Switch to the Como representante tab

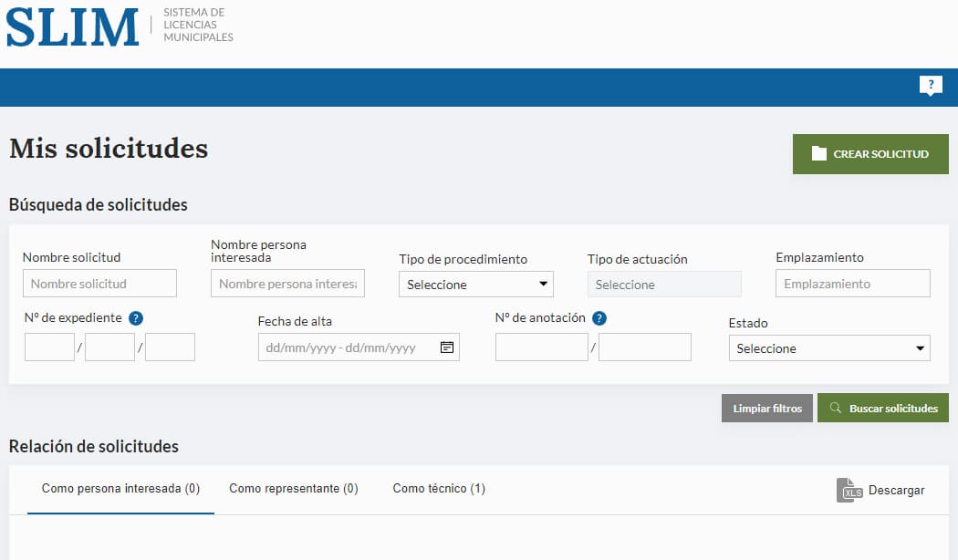294,489
